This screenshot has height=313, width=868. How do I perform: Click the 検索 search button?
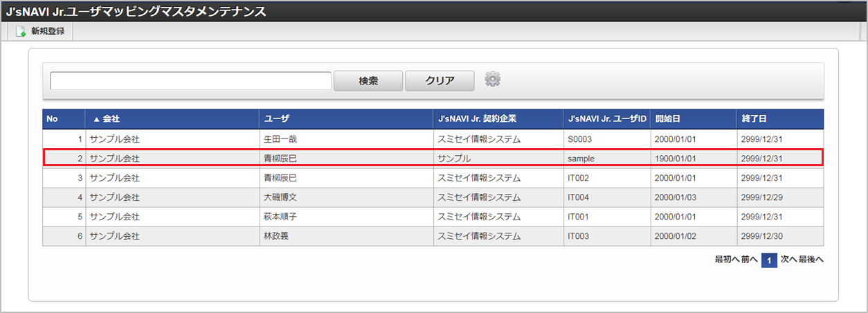coord(368,81)
